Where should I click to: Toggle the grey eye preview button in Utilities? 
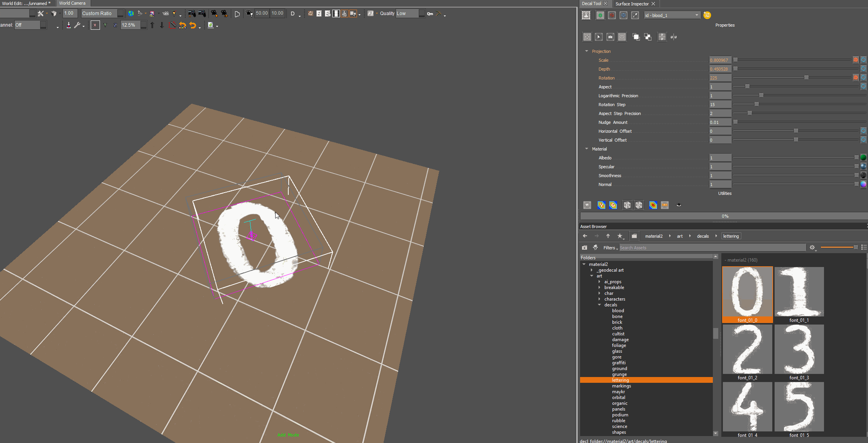pos(587,205)
